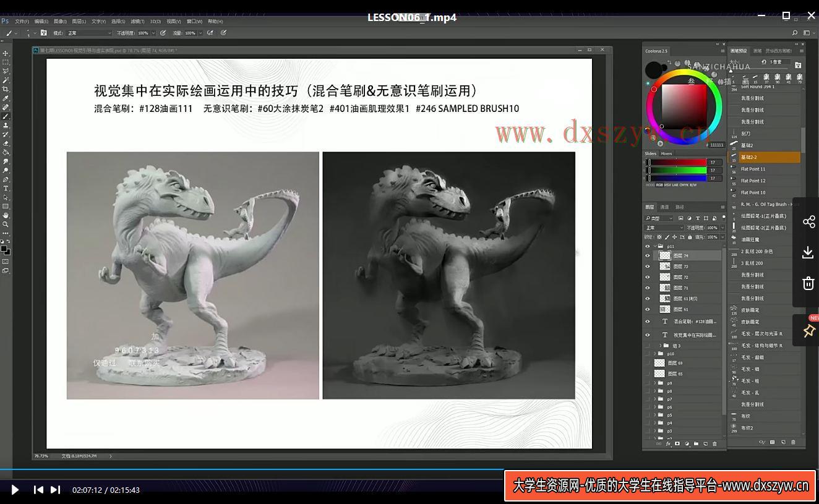Toggle visibility of the p11 group
Image resolution: width=819 pixels, height=504 pixels.
(648, 246)
